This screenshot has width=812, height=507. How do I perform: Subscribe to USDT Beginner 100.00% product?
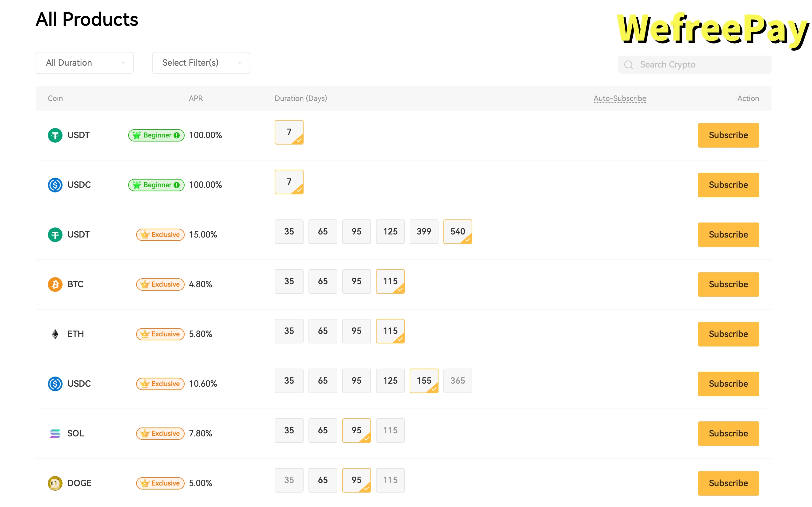coord(728,135)
